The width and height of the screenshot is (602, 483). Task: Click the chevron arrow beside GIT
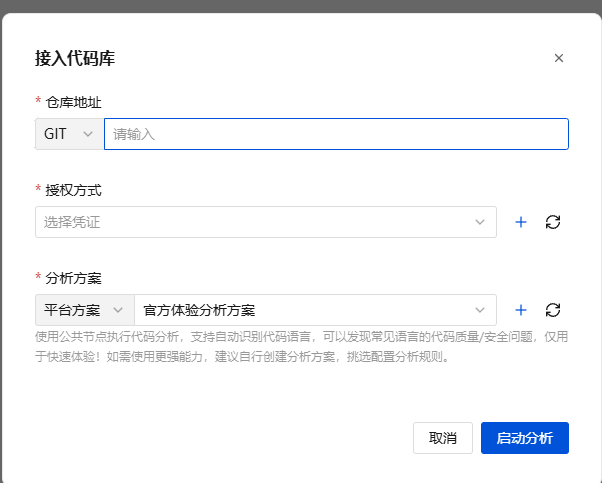tap(88, 134)
